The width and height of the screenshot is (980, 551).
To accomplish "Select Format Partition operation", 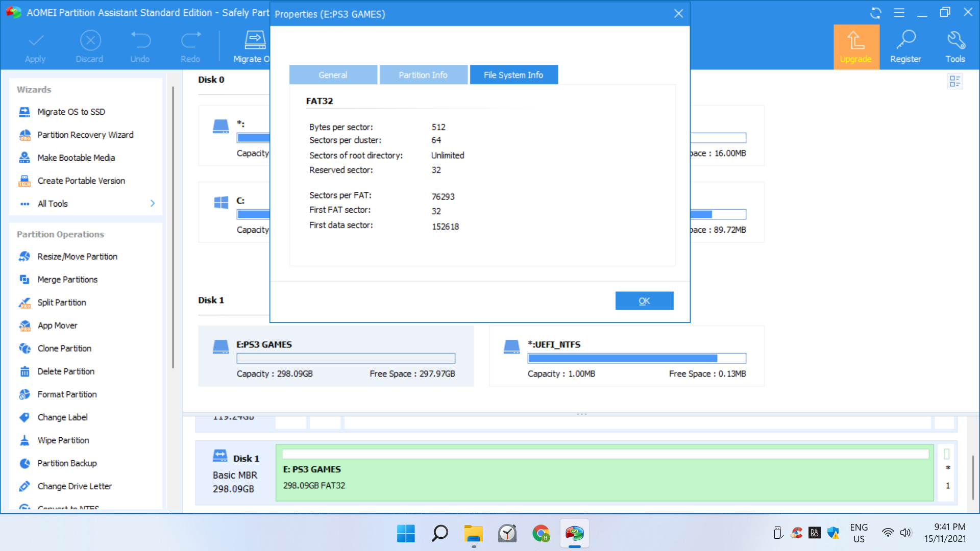I will (67, 394).
